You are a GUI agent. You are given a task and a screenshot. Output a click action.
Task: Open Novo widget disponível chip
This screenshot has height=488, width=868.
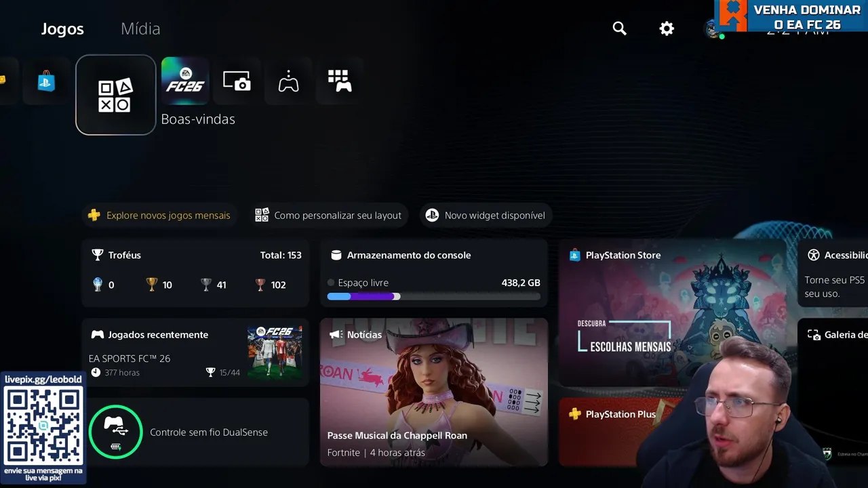point(486,216)
